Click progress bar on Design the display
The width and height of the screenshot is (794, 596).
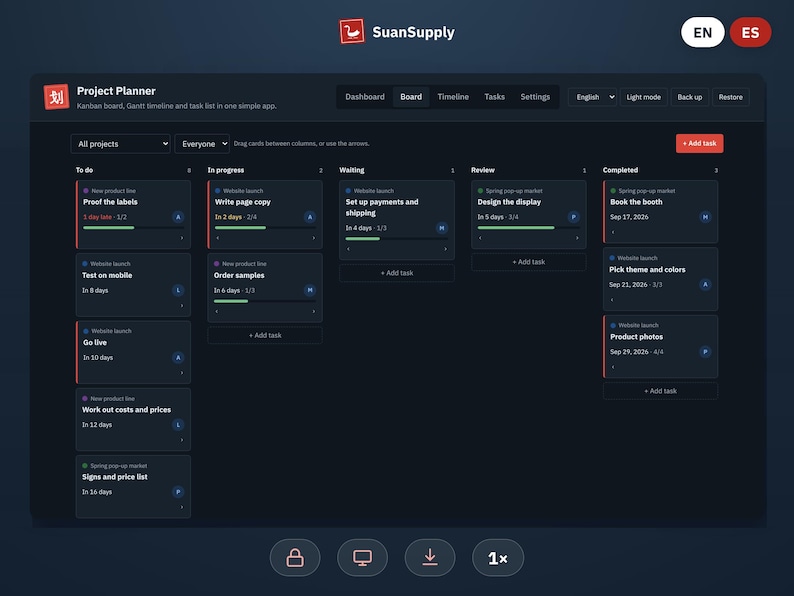pyautogui.click(x=528, y=228)
